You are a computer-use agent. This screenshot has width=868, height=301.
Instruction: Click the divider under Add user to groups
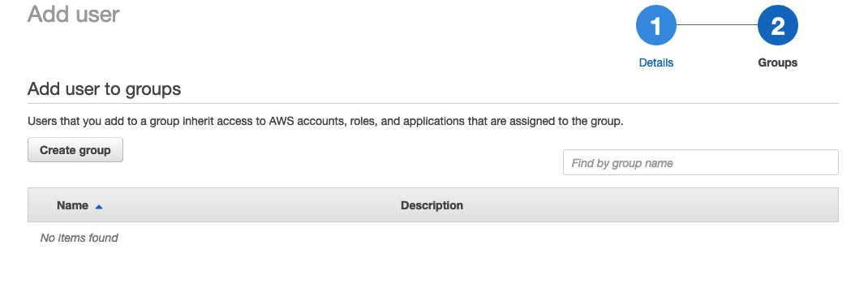(x=433, y=104)
